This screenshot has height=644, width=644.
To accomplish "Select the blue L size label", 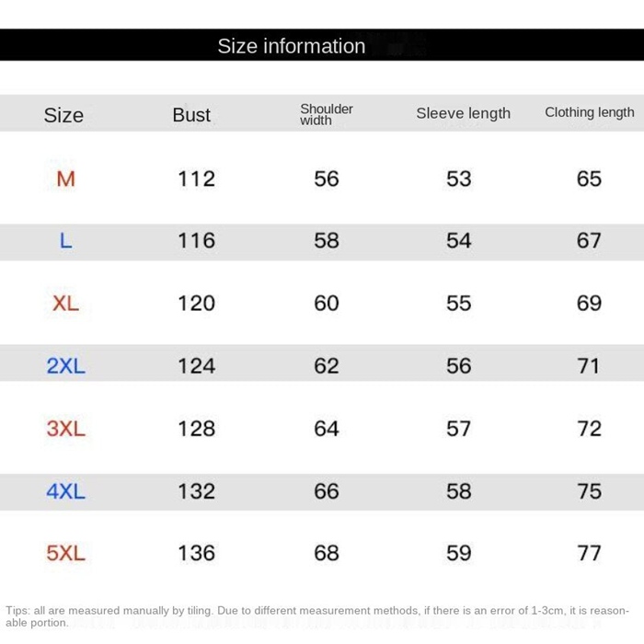I will pyautogui.click(x=65, y=241).
